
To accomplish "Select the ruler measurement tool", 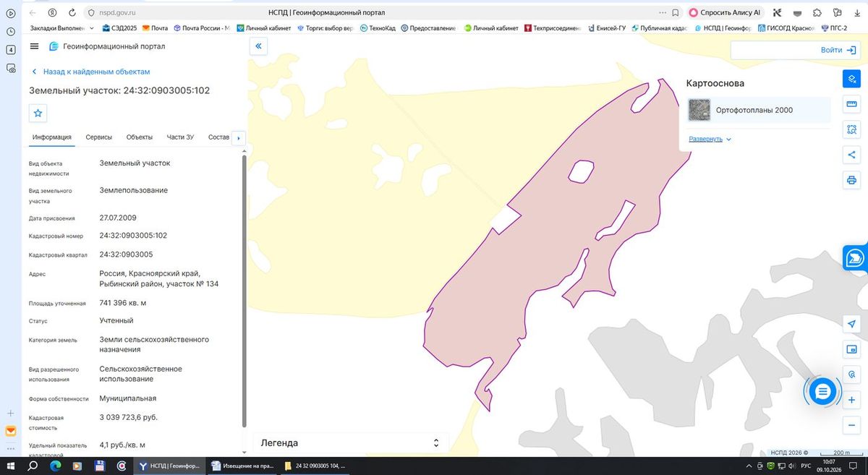I will [851, 104].
